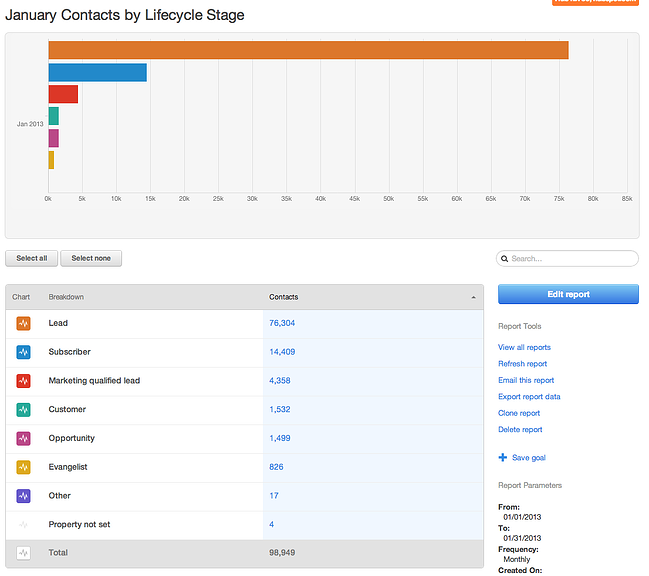Image resolution: width=649 pixels, height=576 pixels.
Task: Click the Clone report link
Action: coord(519,413)
